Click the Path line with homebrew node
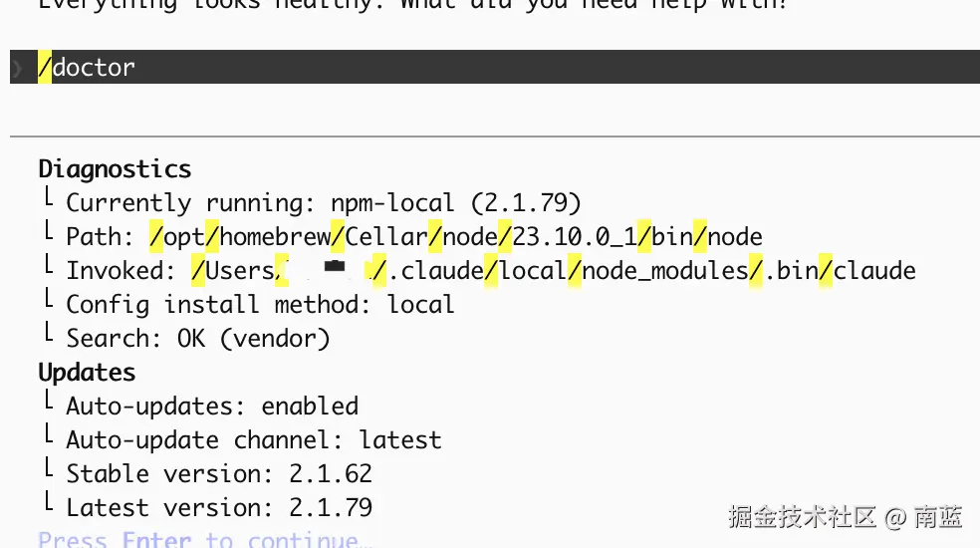The height and width of the screenshot is (548, 980). point(413,237)
